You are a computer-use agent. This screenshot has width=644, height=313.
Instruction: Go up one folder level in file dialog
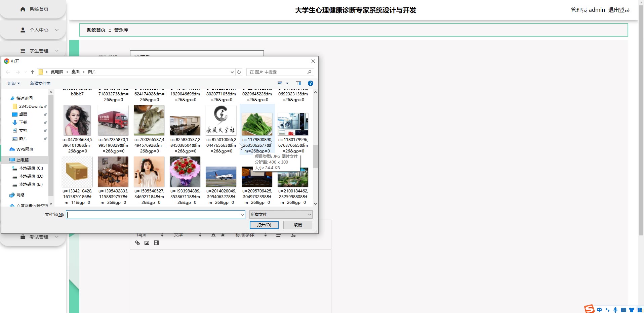point(33,72)
